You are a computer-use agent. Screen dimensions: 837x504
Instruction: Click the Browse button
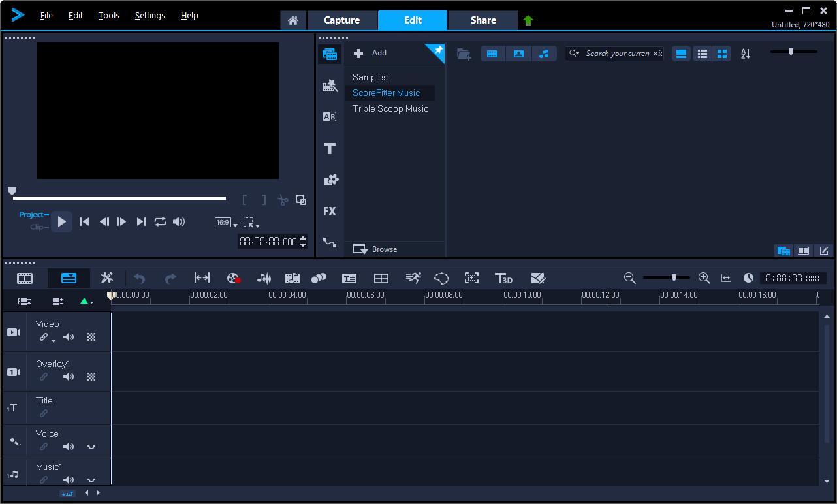pyautogui.click(x=376, y=249)
